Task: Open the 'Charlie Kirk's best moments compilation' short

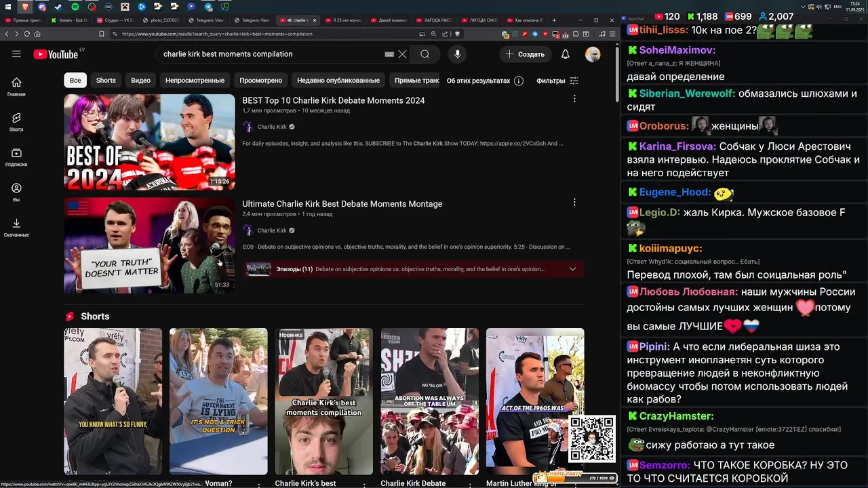Action: 324,401
